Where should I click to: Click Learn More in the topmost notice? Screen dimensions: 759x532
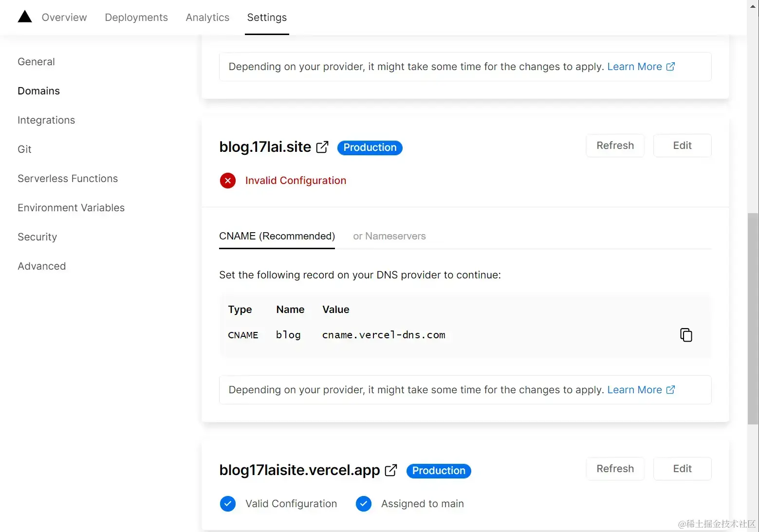(x=641, y=67)
